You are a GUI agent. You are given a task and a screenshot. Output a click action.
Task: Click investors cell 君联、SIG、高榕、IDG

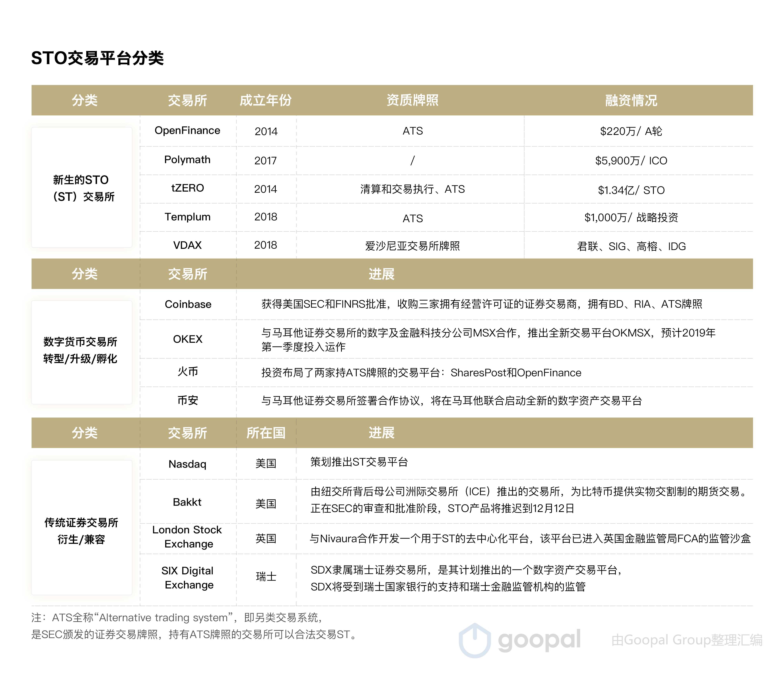coord(631,246)
